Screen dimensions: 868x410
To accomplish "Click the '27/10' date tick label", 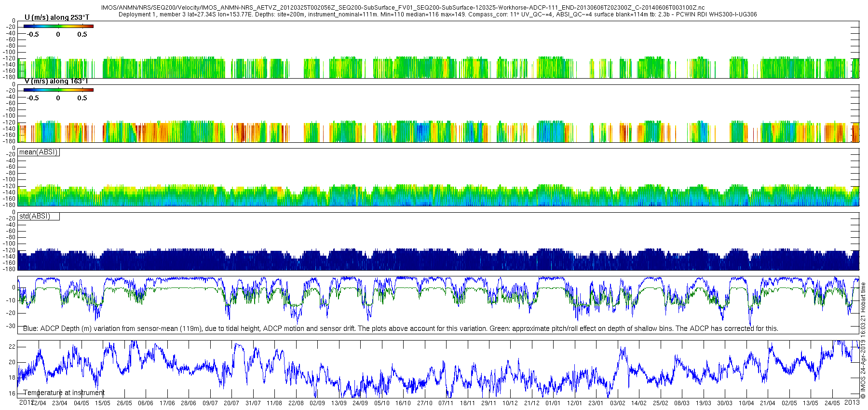I will pos(424,403).
